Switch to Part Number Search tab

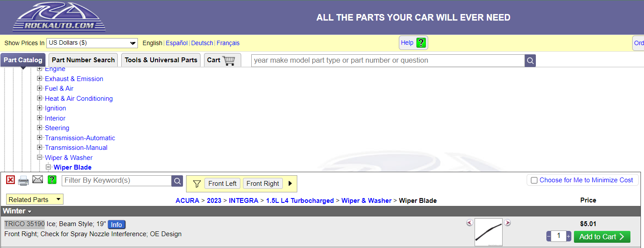(x=83, y=60)
